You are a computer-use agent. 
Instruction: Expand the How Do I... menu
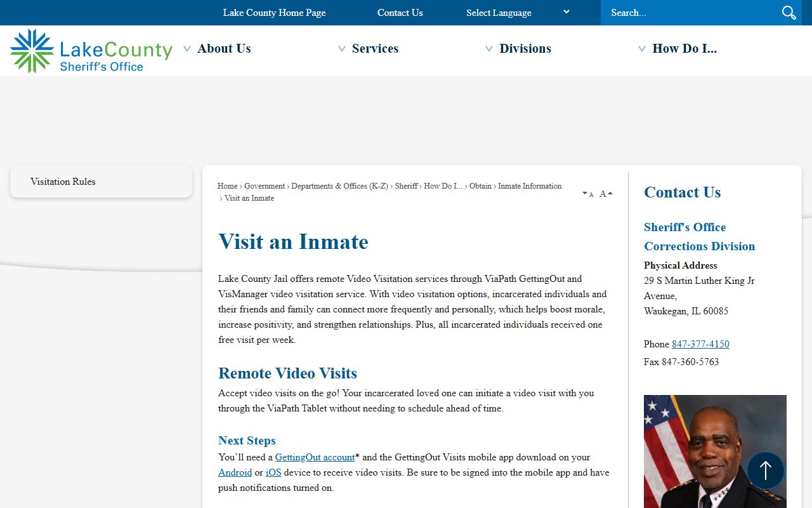pyautogui.click(x=684, y=48)
